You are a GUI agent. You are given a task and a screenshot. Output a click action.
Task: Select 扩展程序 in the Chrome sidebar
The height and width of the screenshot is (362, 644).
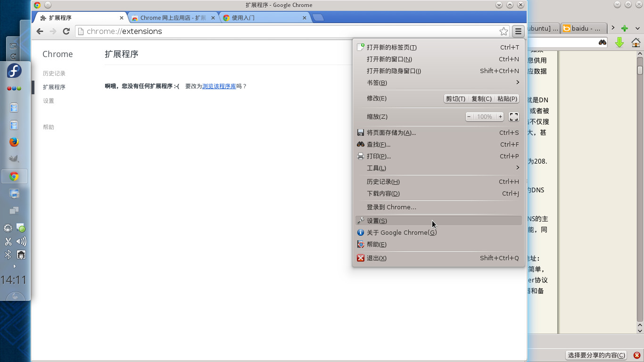pyautogui.click(x=54, y=87)
